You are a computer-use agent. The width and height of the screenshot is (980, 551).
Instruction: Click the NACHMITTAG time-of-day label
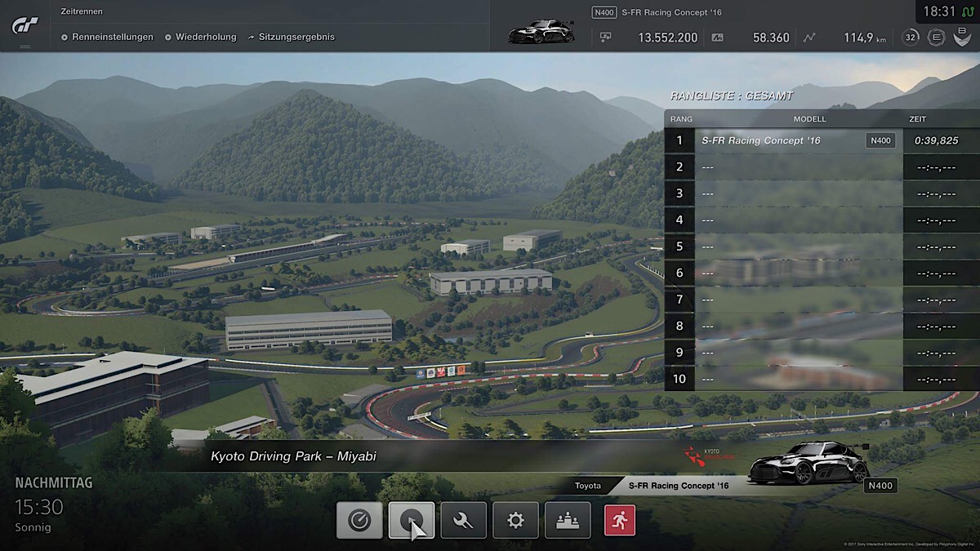click(53, 483)
